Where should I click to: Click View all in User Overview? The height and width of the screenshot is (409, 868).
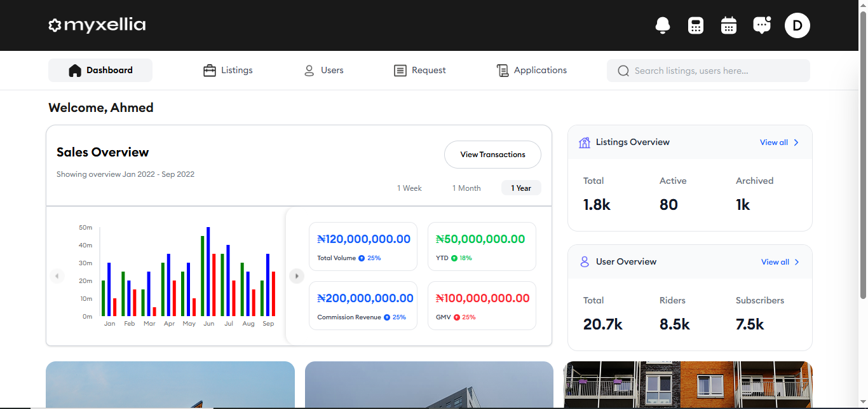coord(780,262)
